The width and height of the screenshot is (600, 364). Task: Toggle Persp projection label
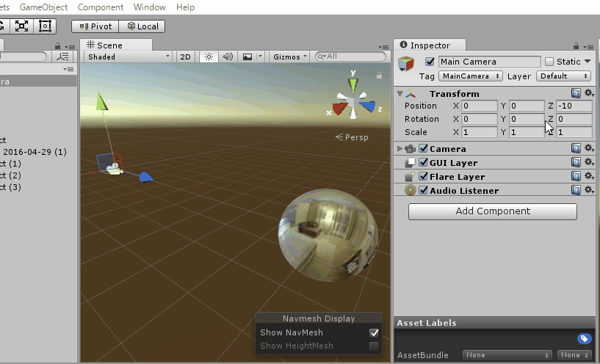click(x=352, y=137)
